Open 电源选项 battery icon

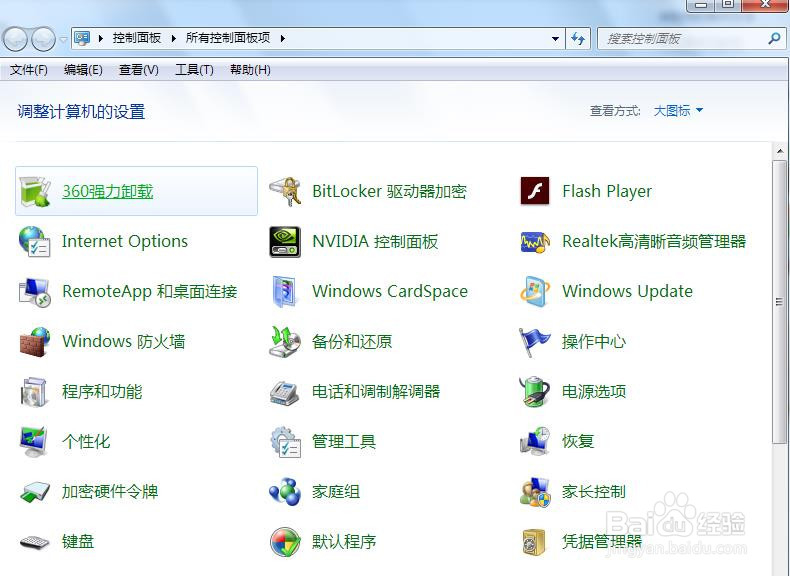535,392
